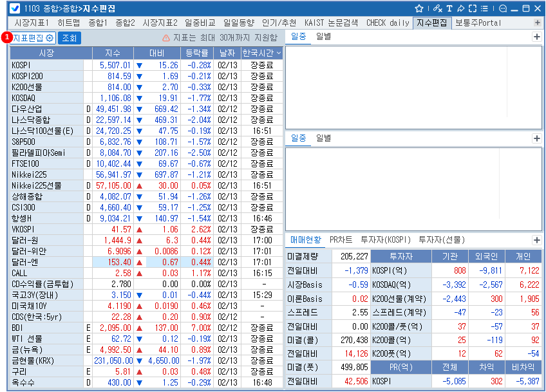
Task: Click the share arrow icon in title bar
Action: [460, 8]
